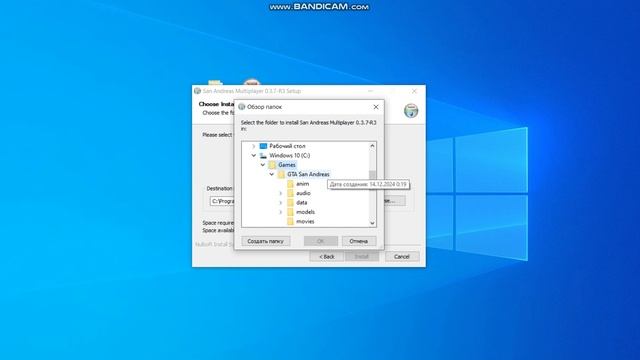Click the anim folder icon
The width and height of the screenshot is (640, 360).
pyautogui.click(x=290, y=184)
